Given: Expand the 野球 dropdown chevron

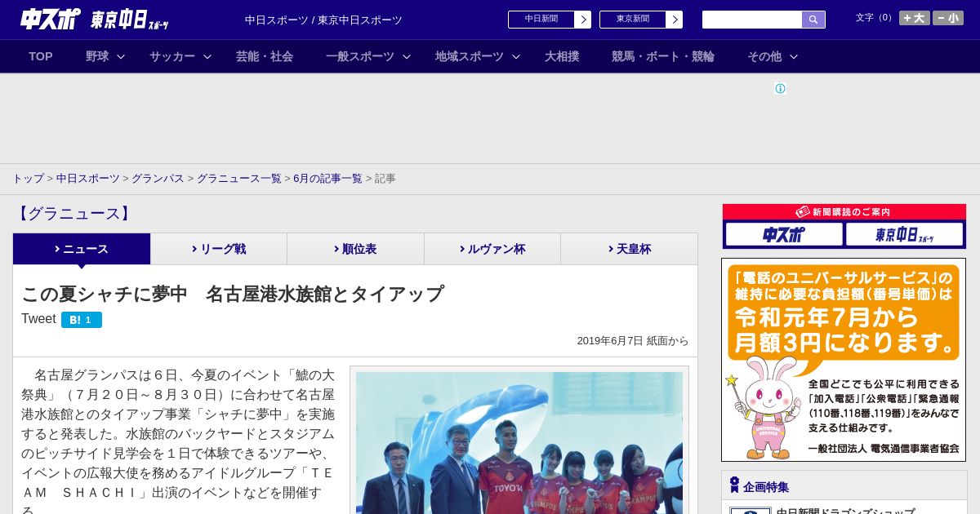Looking at the screenshot, I should [x=121, y=56].
